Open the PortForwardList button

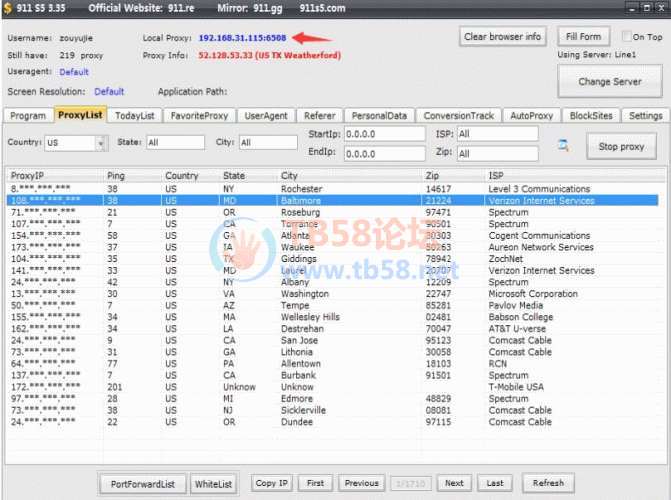143,484
